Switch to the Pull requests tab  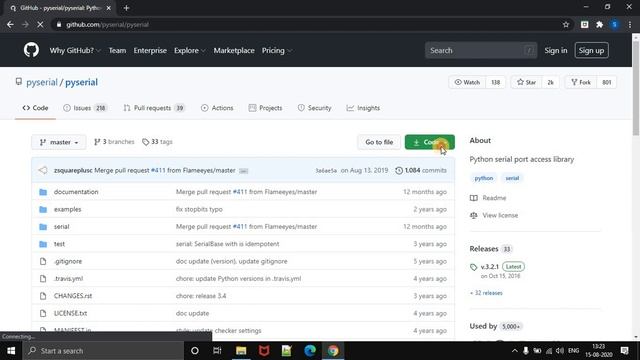click(154, 108)
